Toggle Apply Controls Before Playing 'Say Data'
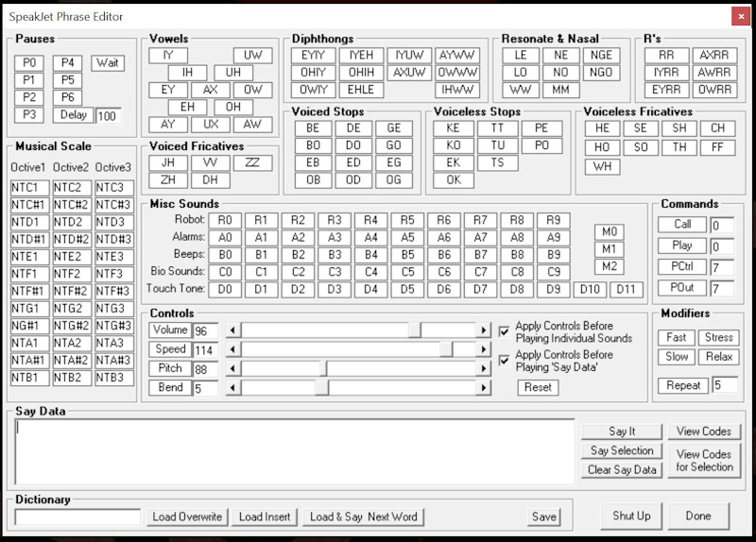This screenshot has height=542, width=756. click(504, 360)
